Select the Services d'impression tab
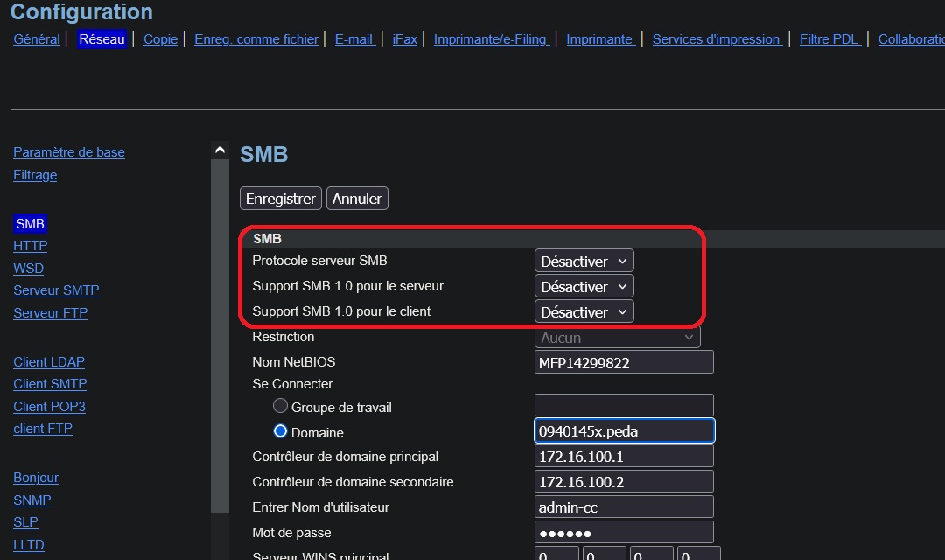Image resolution: width=945 pixels, height=560 pixels. (x=716, y=39)
